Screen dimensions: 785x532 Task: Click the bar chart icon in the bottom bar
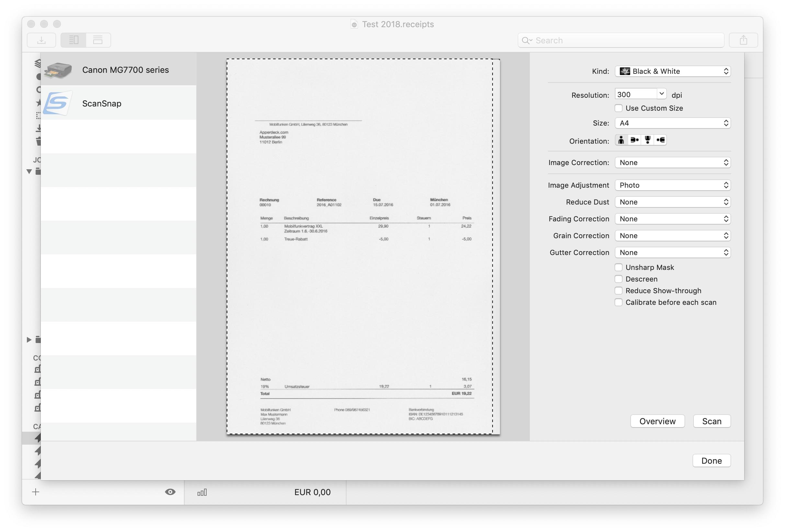(202, 492)
